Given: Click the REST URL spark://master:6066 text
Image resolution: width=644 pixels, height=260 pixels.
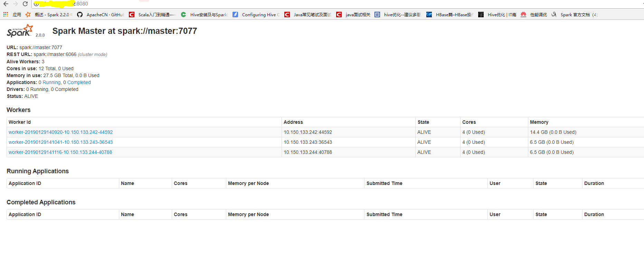Looking at the screenshot, I should click(57, 54).
